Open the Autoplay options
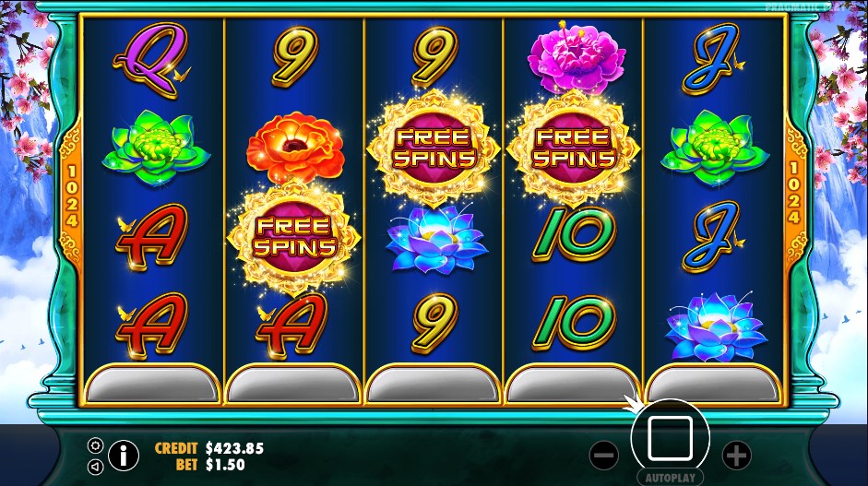This screenshot has width=868, height=486. click(x=670, y=478)
